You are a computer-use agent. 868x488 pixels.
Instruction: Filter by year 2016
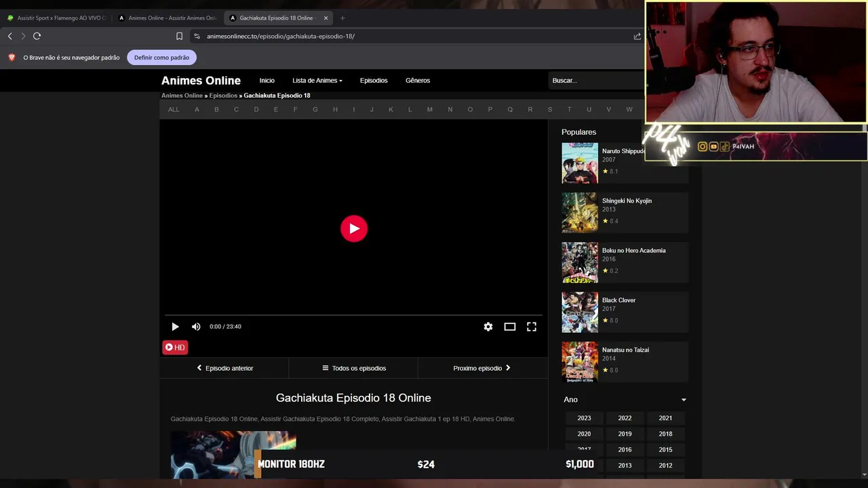(x=625, y=449)
